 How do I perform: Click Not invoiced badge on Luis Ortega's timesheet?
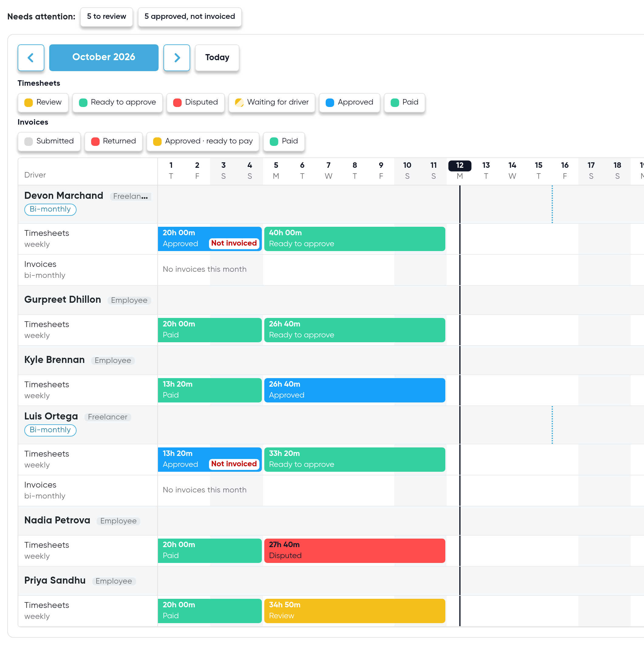tap(234, 464)
